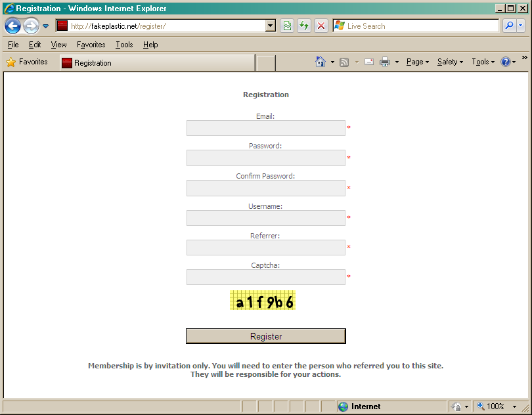Screen dimensions: 532x415
Task: Click the Home icon in command bar
Action: coord(321,62)
